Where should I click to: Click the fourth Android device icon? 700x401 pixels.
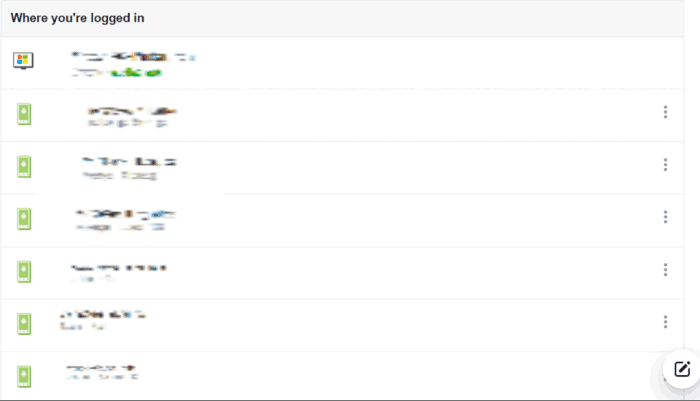(x=24, y=272)
